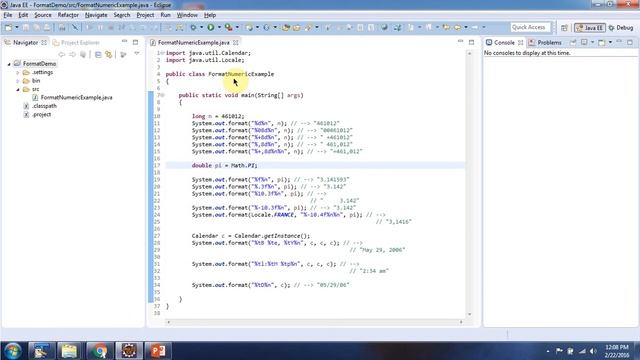
Task: Minimize the editor area
Action: click(x=461, y=42)
